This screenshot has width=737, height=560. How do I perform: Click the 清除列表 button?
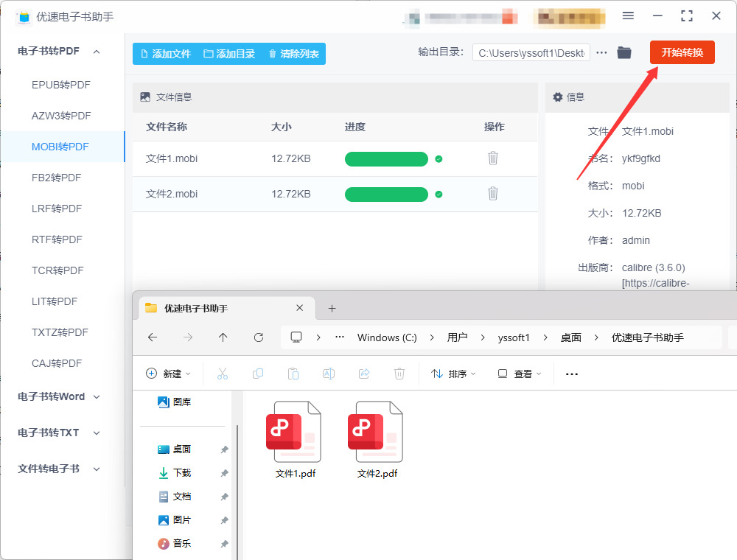tap(294, 54)
